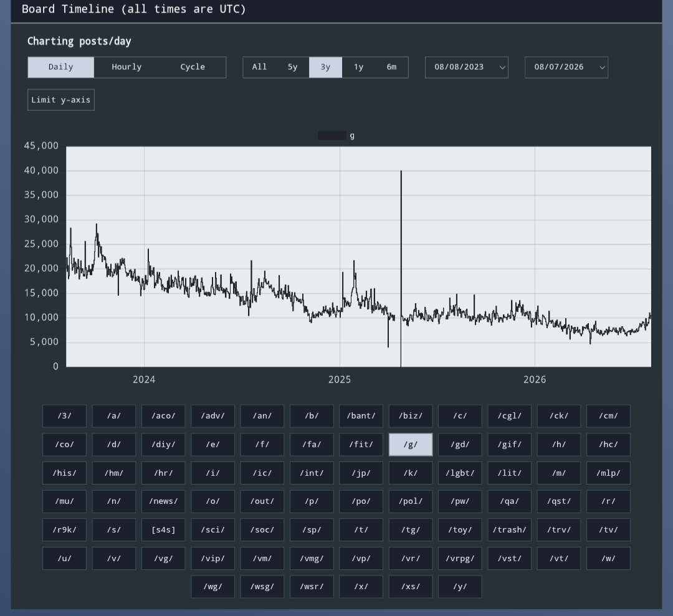Image resolution: width=673 pixels, height=616 pixels.
Task: Choose the 5y time range
Action: point(292,67)
